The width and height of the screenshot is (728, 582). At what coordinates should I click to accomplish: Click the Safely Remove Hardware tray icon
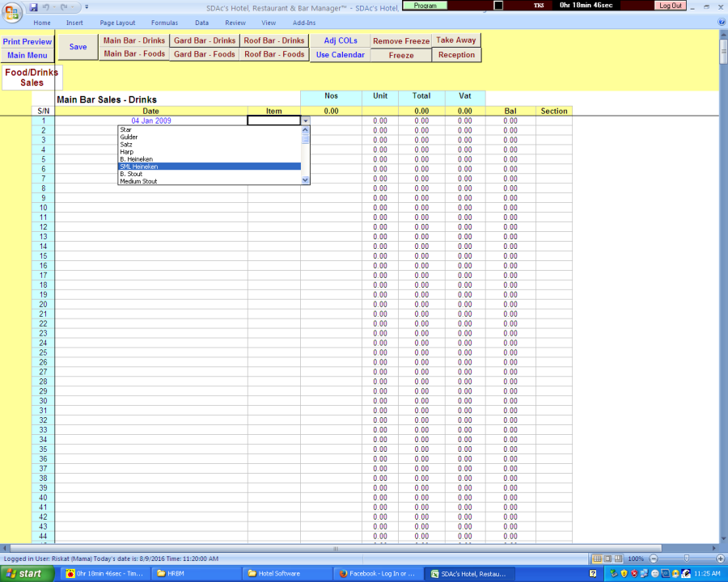click(x=614, y=574)
